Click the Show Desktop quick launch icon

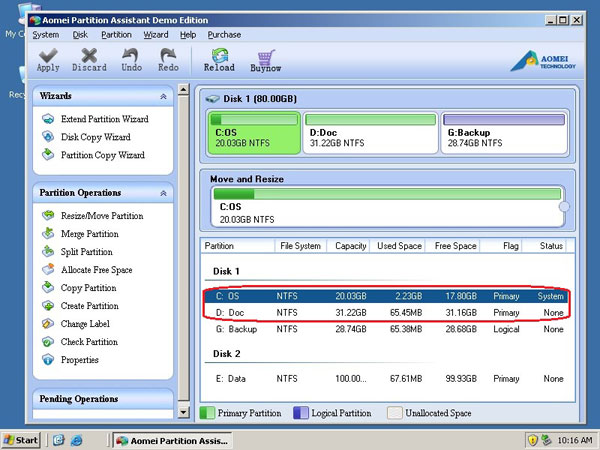click(59, 440)
